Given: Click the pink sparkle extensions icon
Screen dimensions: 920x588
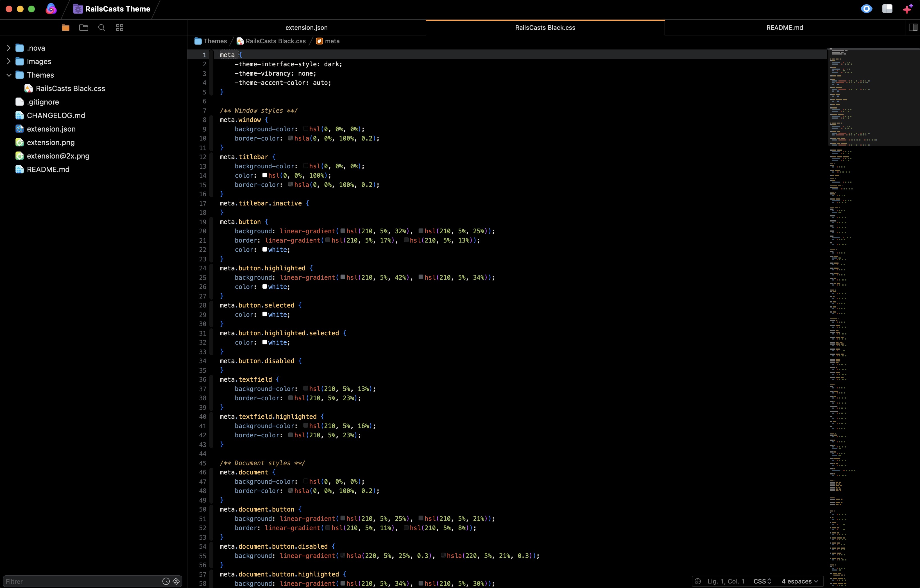Looking at the screenshot, I should (908, 9).
